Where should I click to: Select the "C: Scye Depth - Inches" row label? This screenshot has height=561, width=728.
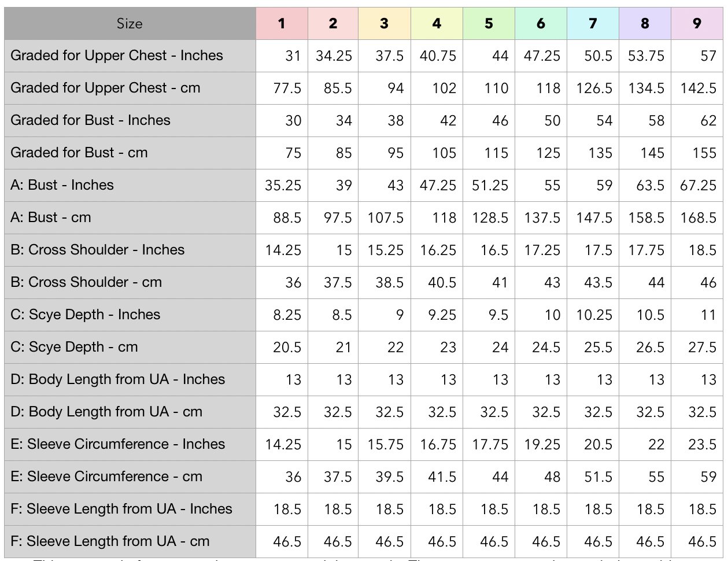(x=86, y=315)
